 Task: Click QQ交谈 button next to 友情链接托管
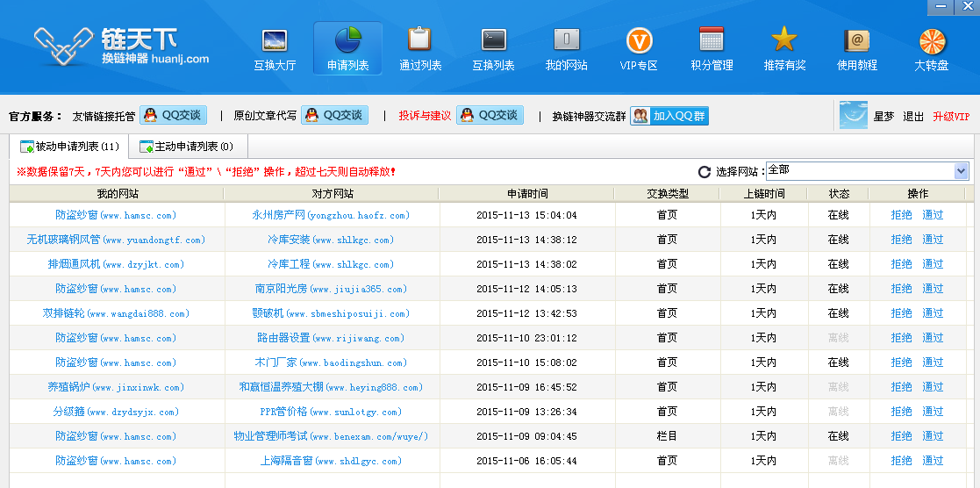point(173,116)
